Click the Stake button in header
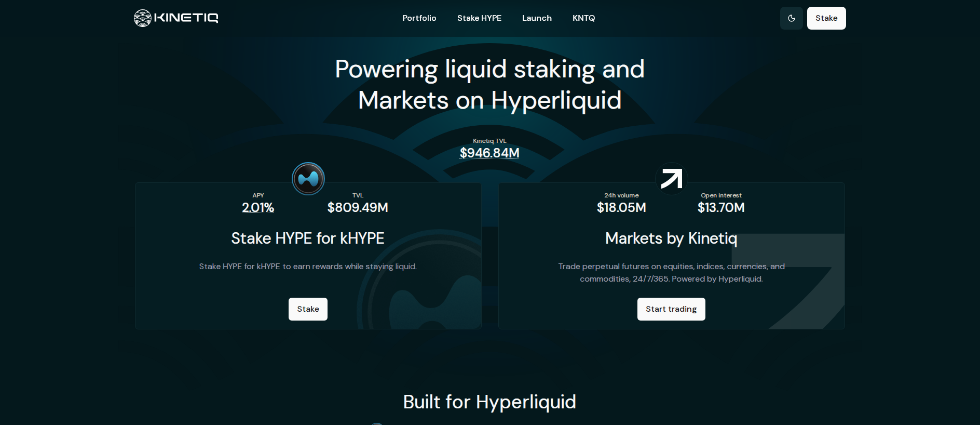Image resolution: width=980 pixels, height=425 pixels. click(826, 18)
